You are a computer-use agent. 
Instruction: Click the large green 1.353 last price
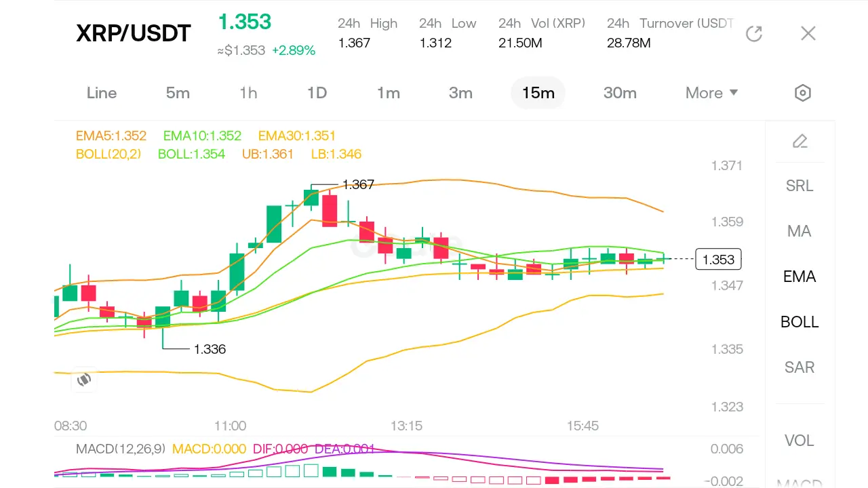[x=244, y=22]
